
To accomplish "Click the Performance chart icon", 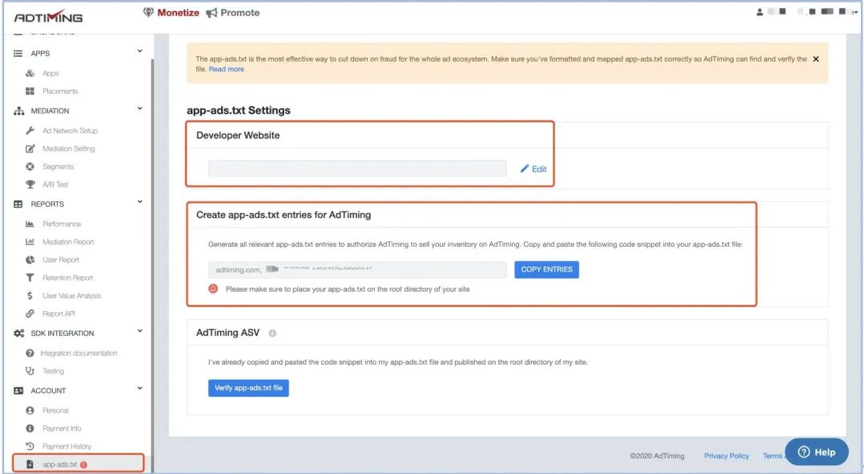I will pyautogui.click(x=30, y=224).
